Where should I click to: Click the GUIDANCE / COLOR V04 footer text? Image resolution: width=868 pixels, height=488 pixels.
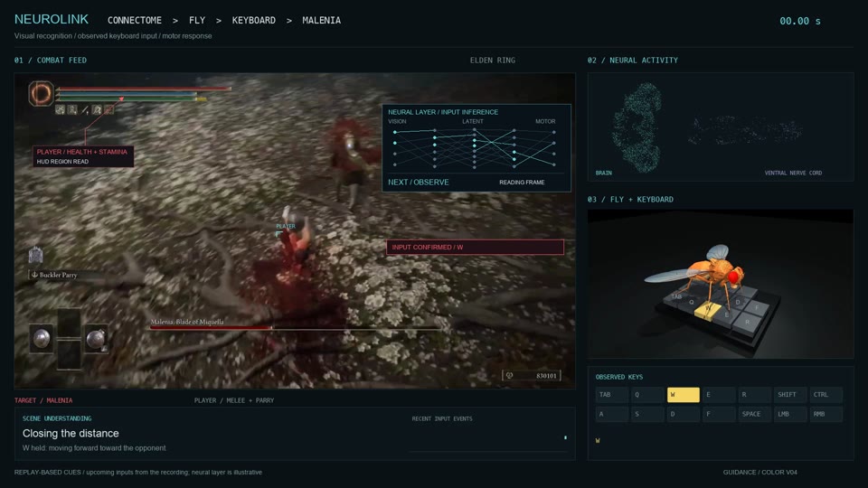point(760,472)
